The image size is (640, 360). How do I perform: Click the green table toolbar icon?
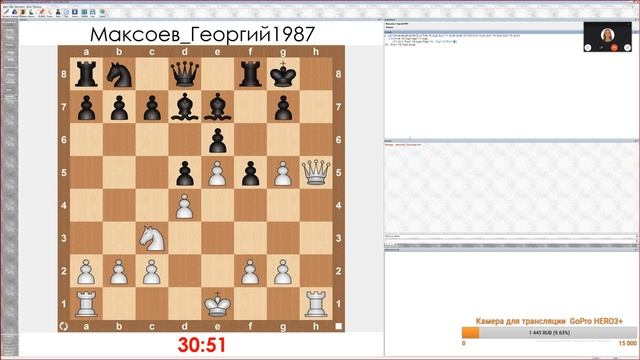[84, 12]
